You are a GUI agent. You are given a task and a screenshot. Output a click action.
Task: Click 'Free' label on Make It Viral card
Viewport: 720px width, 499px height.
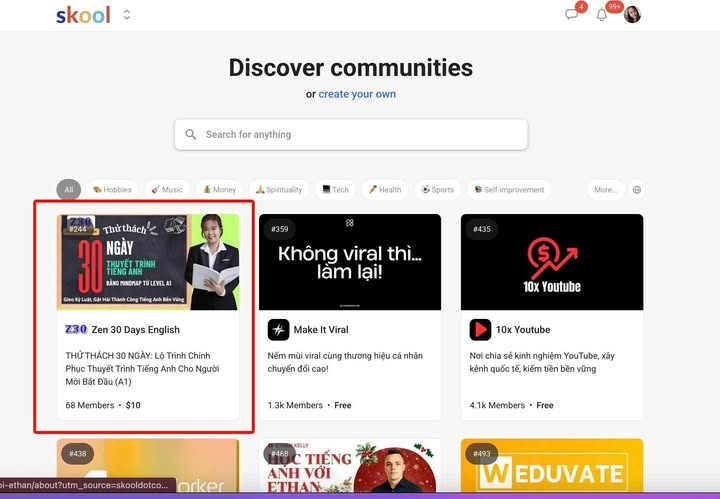(x=343, y=405)
